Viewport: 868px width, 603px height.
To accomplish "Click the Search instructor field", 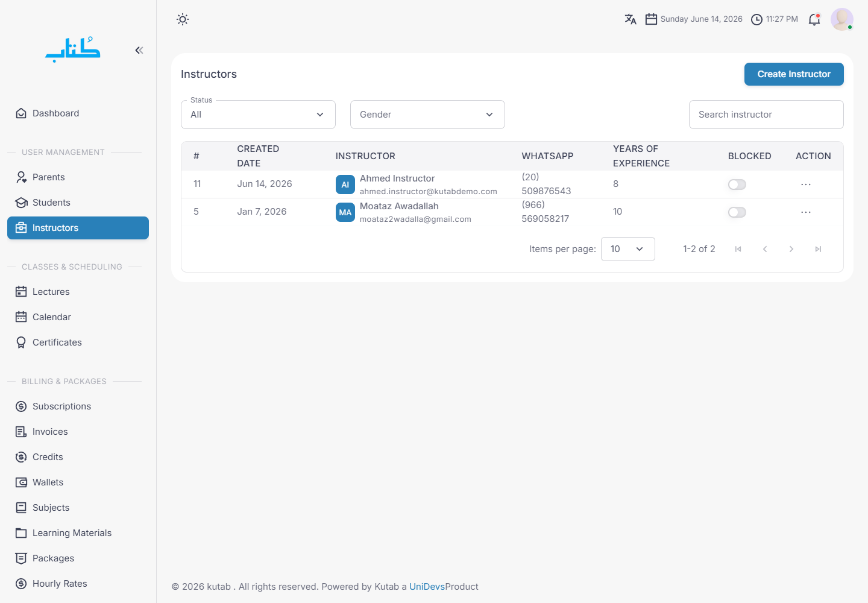I will [766, 115].
